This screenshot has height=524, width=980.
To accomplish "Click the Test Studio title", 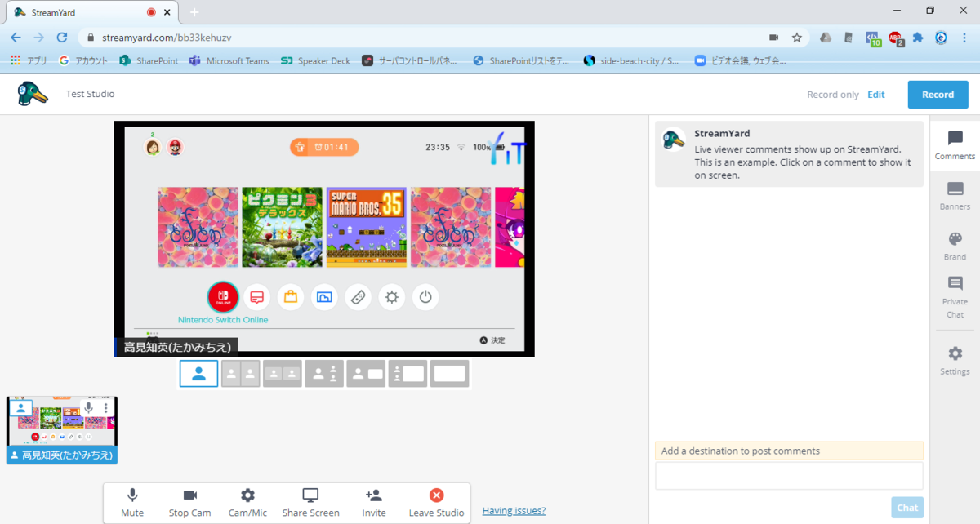I will (90, 94).
